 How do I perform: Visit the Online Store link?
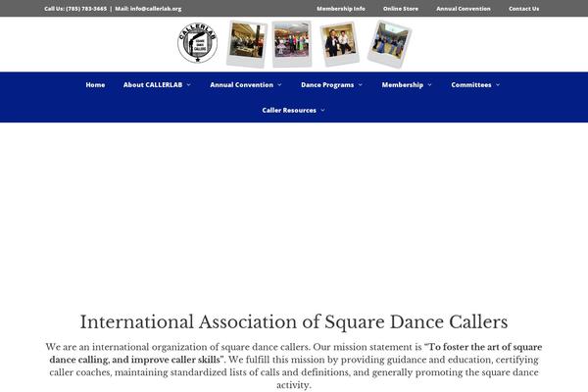point(401,9)
